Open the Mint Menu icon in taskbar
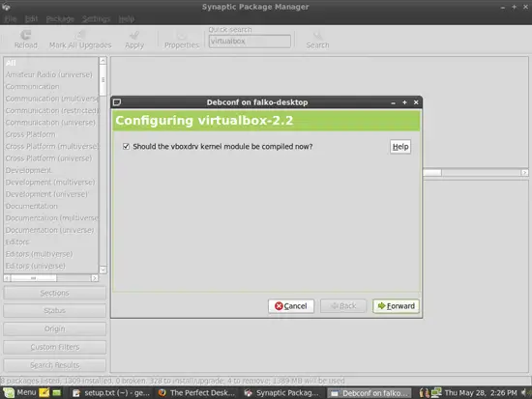 point(9,392)
